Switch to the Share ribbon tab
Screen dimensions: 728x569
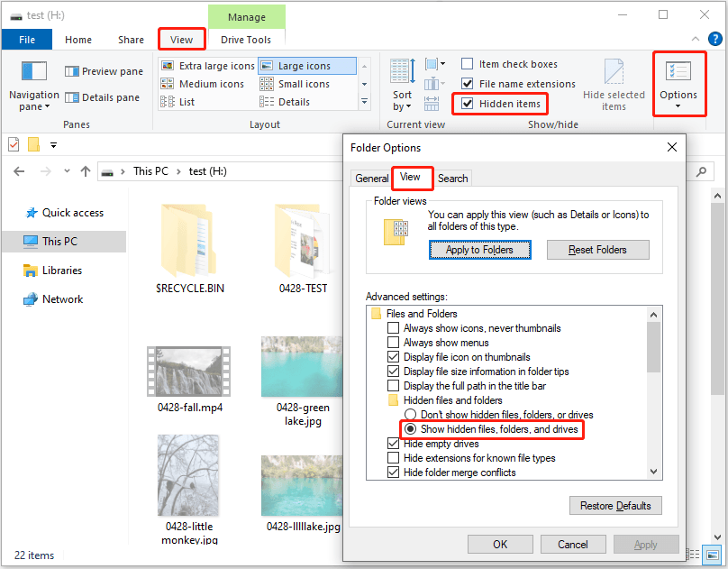[131, 40]
